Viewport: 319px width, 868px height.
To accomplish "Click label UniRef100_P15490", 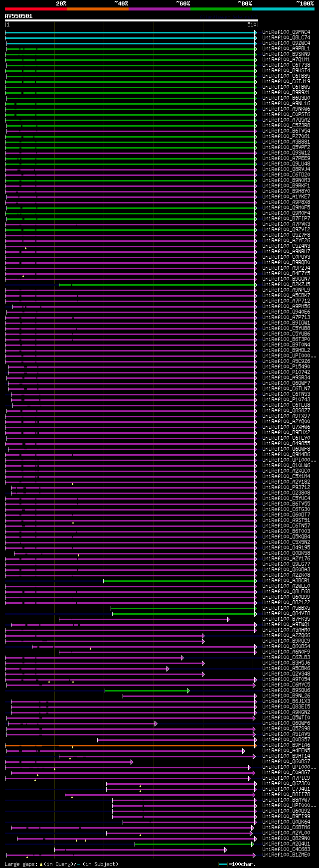I will [x=286, y=367].
